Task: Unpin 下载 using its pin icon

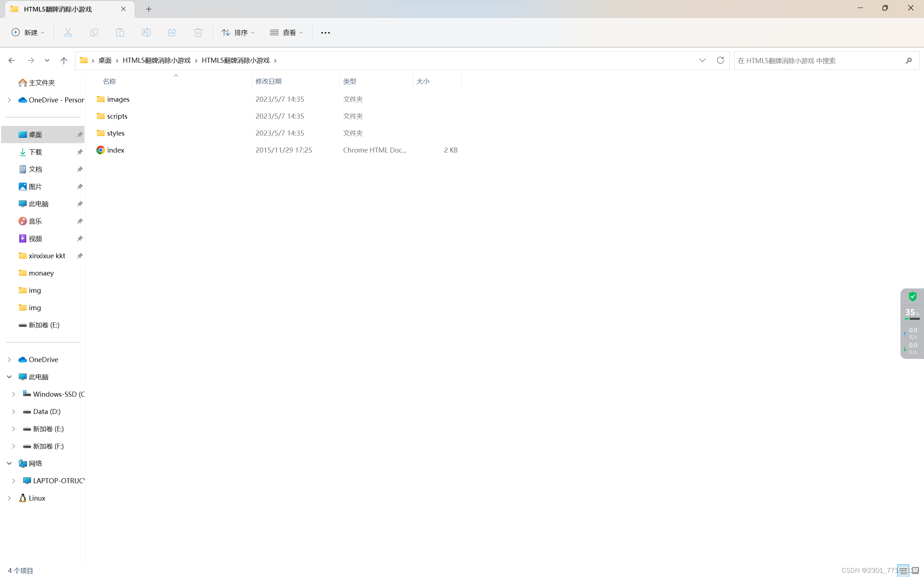Action: pyautogui.click(x=79, y=151)
